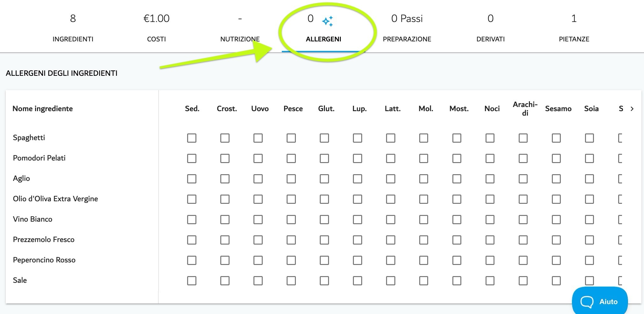The image size is (644, 314).
Task: Mark Noci allergen for Olio d'Oliva Extra Vergine
Action: pyautogui.click(x=490, y=199)
